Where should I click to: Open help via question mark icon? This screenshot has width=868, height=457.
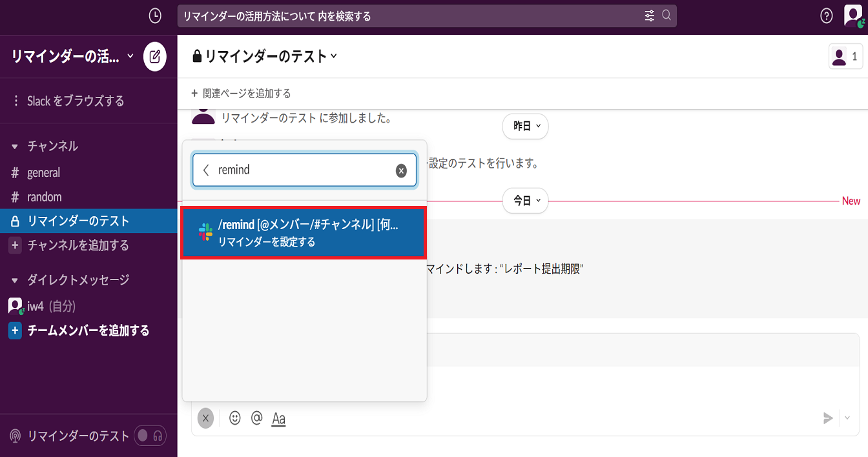(826, 16)
